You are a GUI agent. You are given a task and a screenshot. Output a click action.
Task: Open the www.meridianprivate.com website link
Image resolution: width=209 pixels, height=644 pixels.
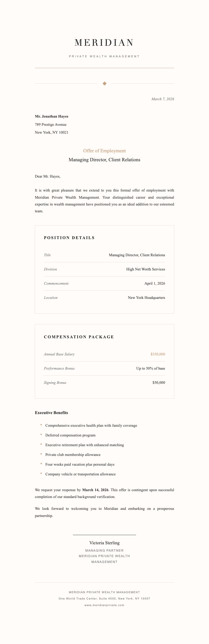pos(104,605)
